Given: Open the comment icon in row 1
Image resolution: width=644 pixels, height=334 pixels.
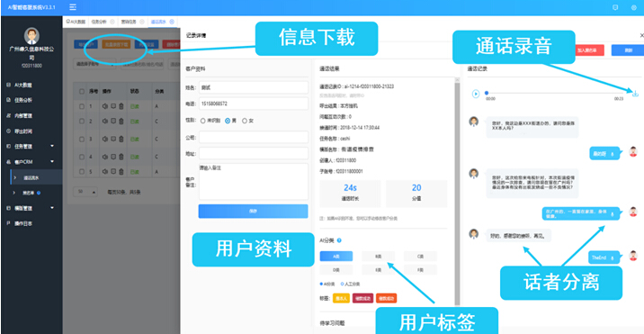Looking at the screenshot, I should (x=113, y=106).
